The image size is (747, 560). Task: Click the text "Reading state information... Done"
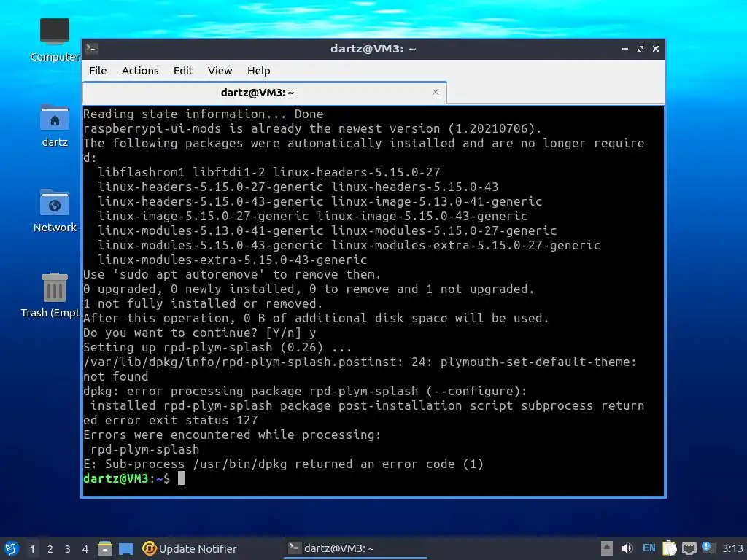(x=204, y=114)
